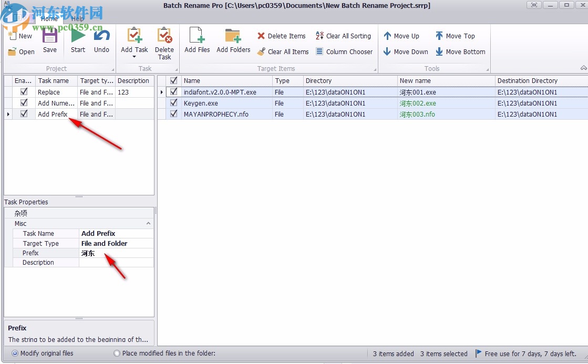Open the Column Chooser
This screenshot has height=364, width=588.
[x=344, y=51]
